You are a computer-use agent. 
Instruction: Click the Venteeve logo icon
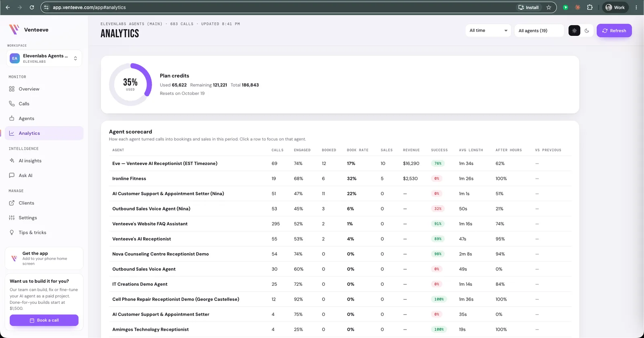click(14, 29)
